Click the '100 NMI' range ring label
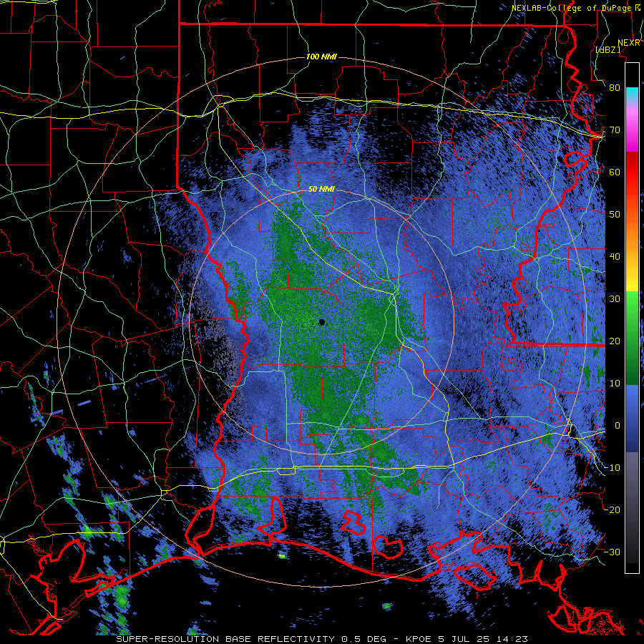The height and width of the screenshot is (644, 644). (321, 57)
